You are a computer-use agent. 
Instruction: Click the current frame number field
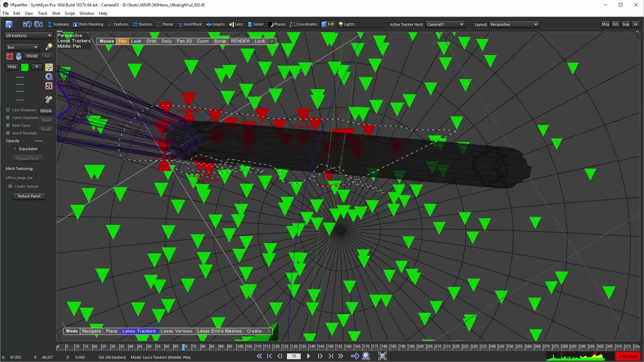click(x=294, y=356)
